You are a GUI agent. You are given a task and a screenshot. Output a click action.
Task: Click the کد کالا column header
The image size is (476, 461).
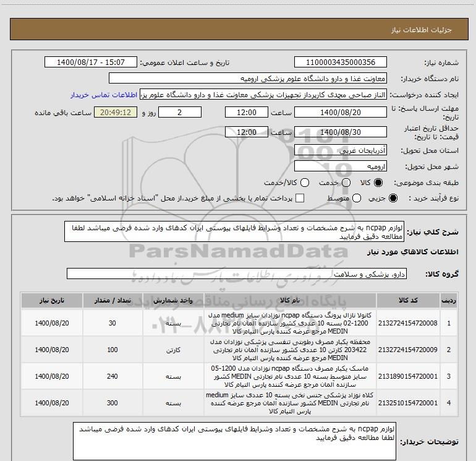pos(410,300)
